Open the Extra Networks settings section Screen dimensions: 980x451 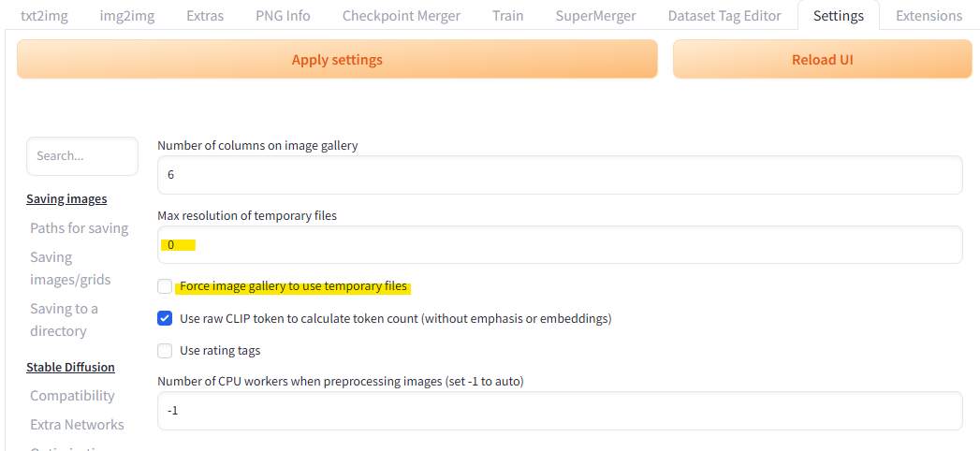77,425
